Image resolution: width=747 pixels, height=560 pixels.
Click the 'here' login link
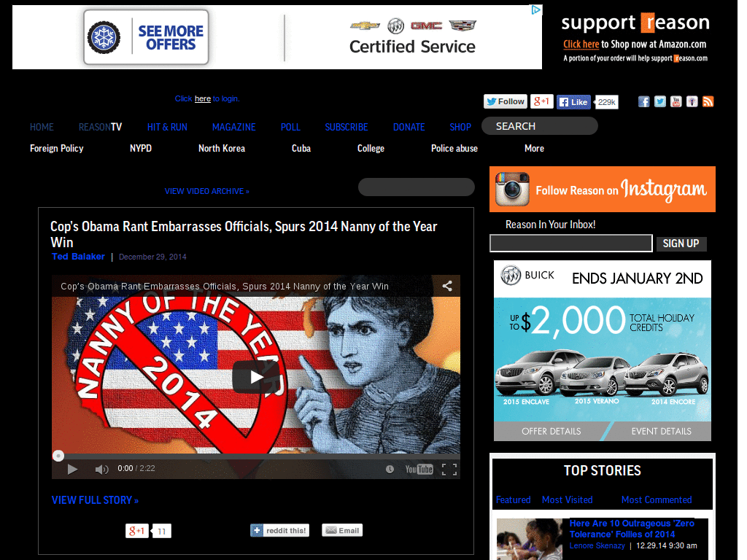click(x=203, y=98)
